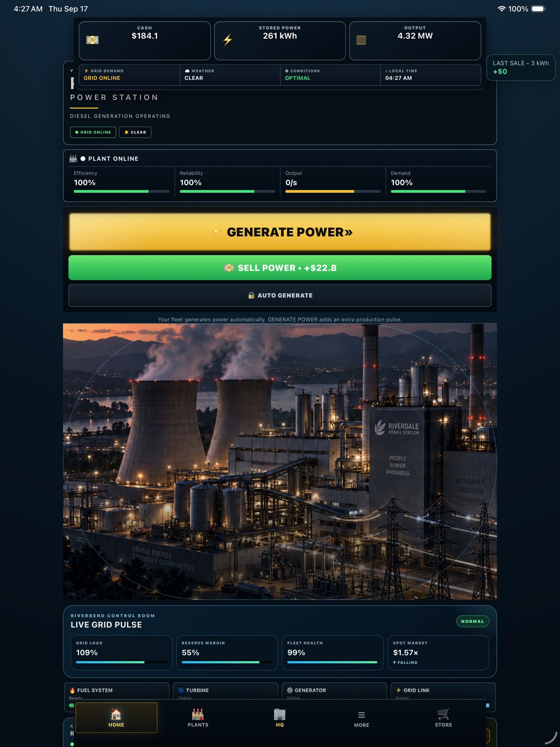This screenshot has height=747, width=560.
Task: Tap the Output 4.32 MW value
Action: [x=415, y=36]
